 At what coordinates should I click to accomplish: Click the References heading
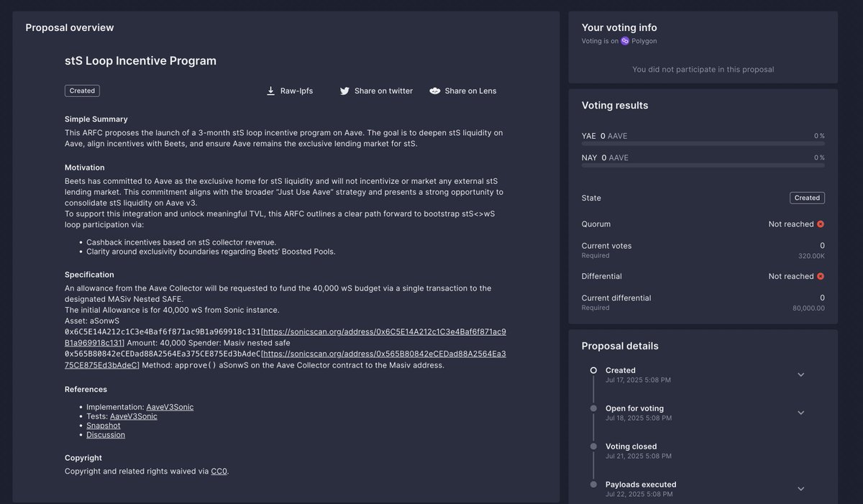[x=86, y=390]
